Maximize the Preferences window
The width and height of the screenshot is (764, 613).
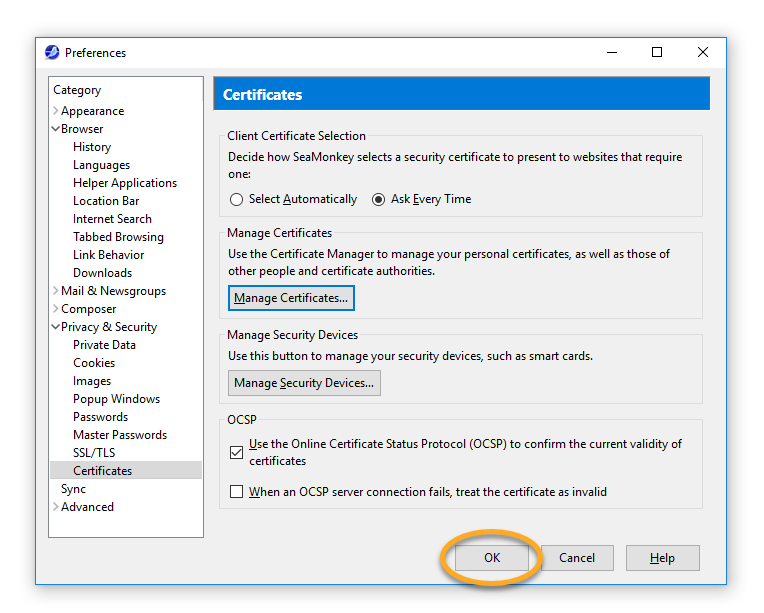pyautogui.click(x=657, y=52)
